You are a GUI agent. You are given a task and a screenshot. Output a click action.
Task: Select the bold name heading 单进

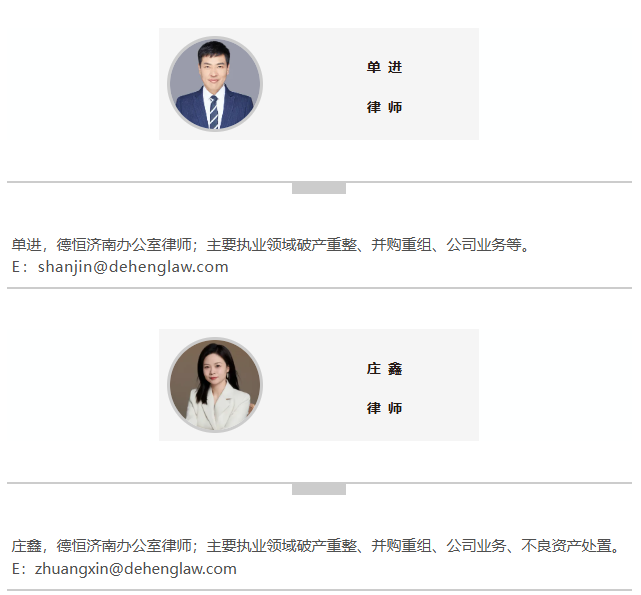click(x=384, y=67)
